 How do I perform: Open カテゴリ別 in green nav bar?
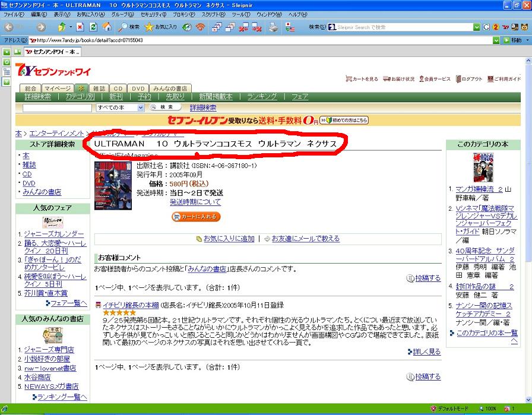point(80,97)
